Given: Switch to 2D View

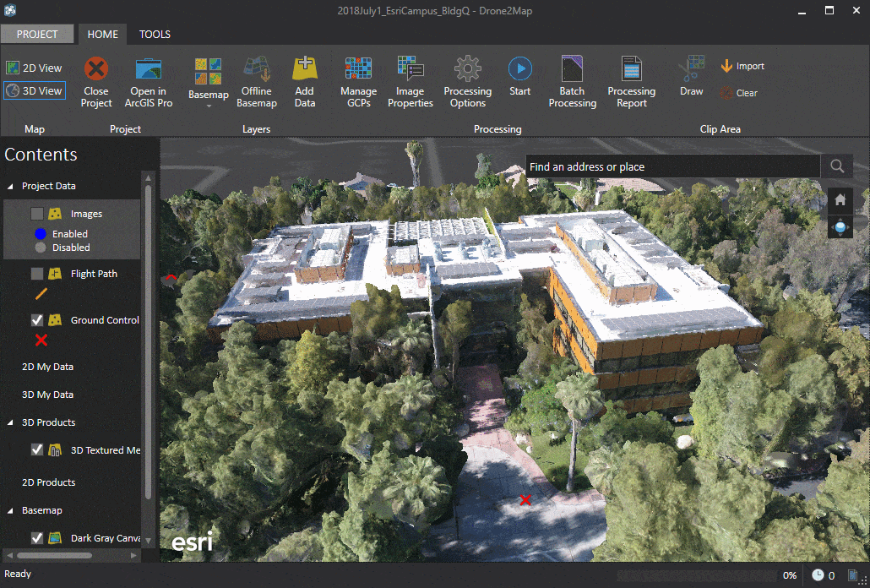Looking at the screenshot, I should pyautogui.click(x=35, y=68).
